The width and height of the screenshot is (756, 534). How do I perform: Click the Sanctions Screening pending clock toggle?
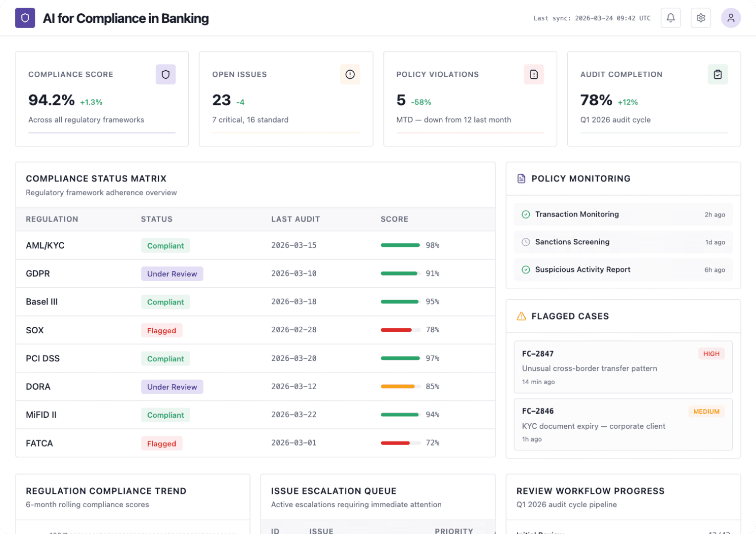[525, 242]
